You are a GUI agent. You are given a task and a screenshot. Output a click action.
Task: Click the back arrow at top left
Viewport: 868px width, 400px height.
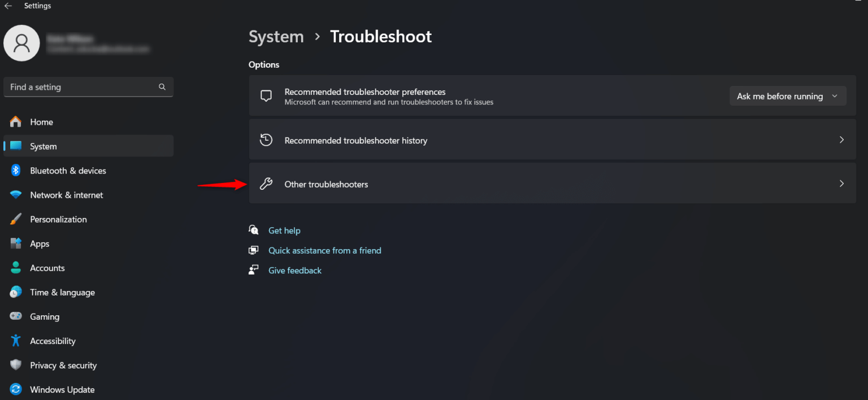[x=8, y=6]
